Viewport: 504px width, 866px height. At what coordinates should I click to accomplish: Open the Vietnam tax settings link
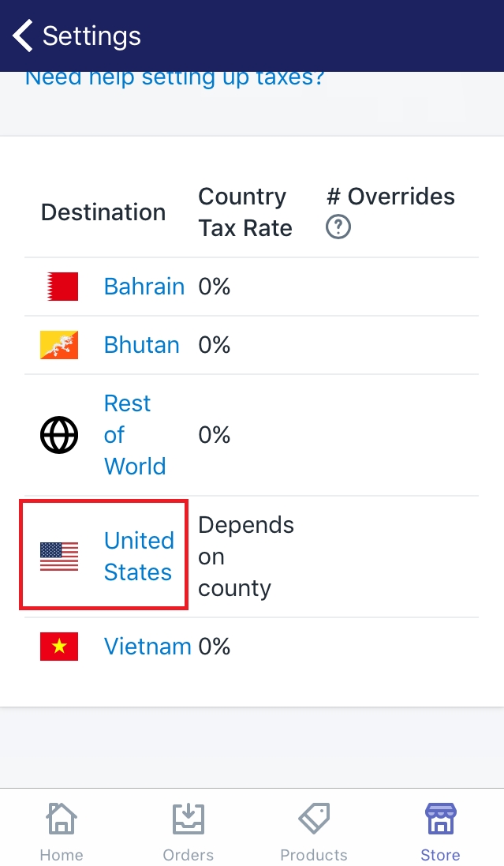pyautogui.click(x=147, y=647)
